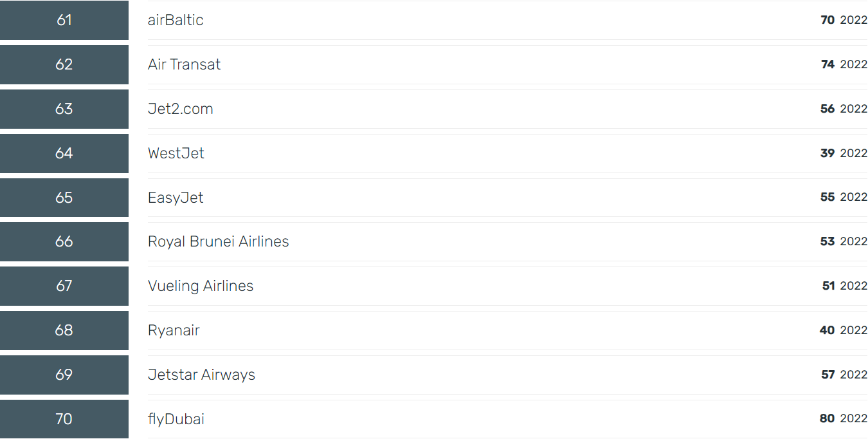Screen dimensions: 868x439
Task: Click the rank 66 box
Action: (x=64, y=241)
